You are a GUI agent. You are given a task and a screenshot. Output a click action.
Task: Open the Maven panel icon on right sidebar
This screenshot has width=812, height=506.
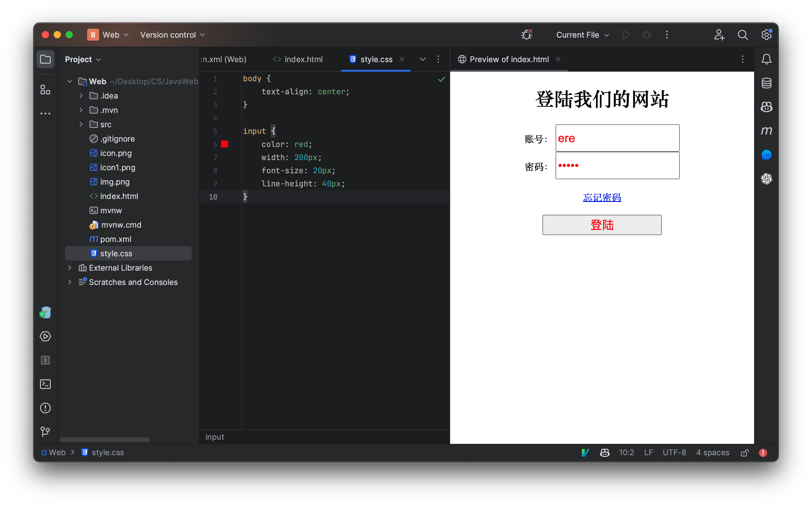[767, 131]
